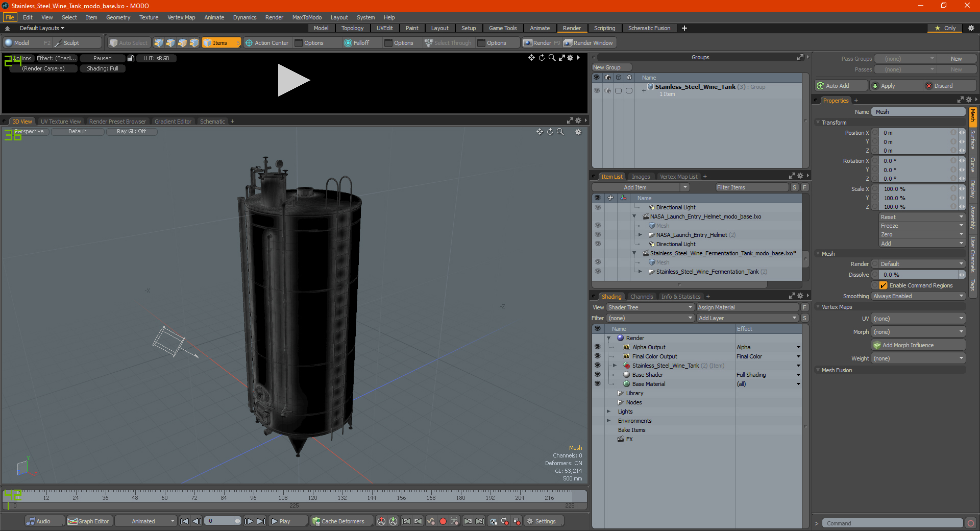Click refresh icon in render preview header
Image resolution: width=980 pixels, height=531 pixels.
point(542,58)
